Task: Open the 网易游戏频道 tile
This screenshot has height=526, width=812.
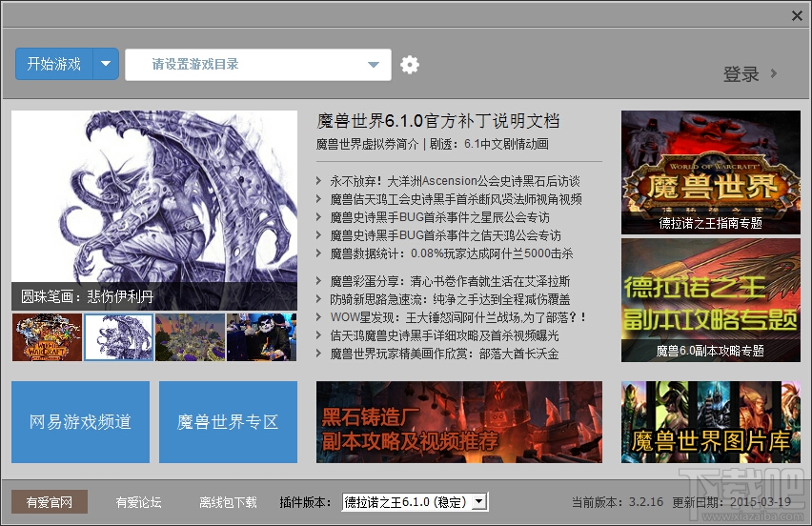Action: (80, 422)
